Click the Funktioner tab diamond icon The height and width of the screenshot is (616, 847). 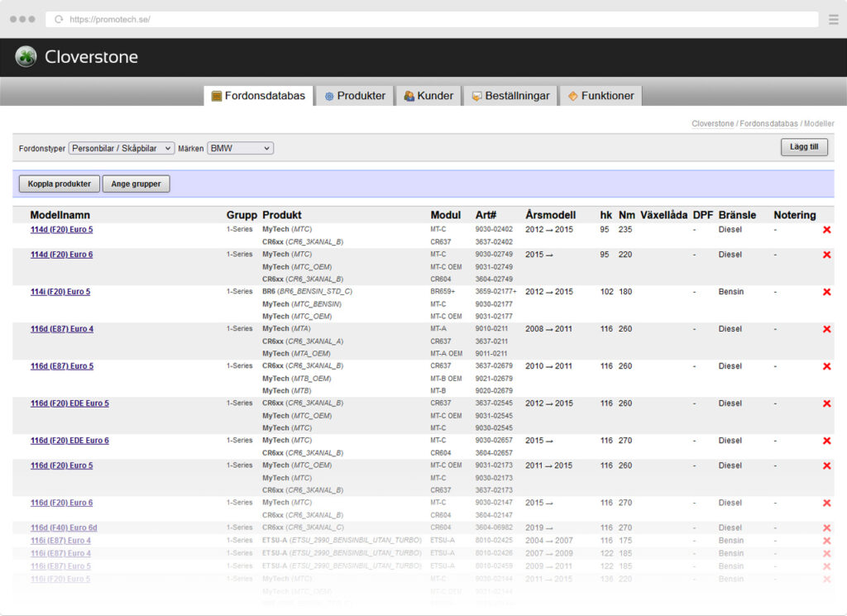[572, 96]
